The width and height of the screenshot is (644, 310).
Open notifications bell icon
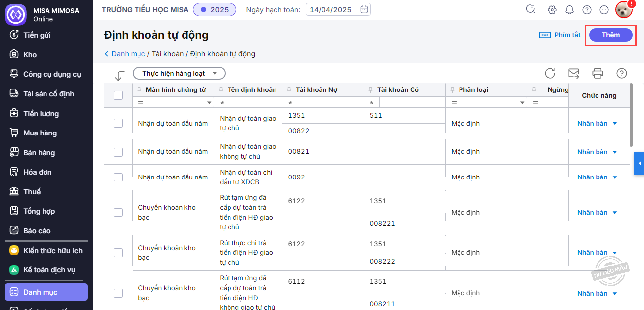point(569,9)
